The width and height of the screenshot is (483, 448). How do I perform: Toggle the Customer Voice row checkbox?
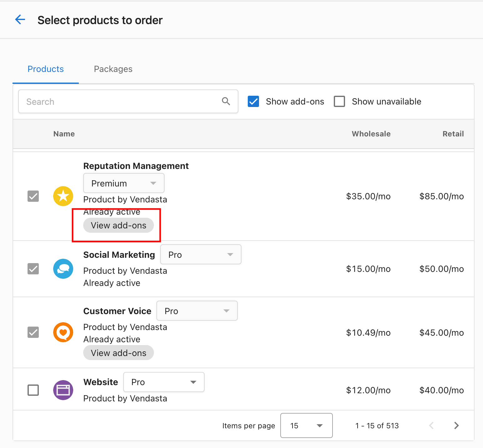coord(33,332)
